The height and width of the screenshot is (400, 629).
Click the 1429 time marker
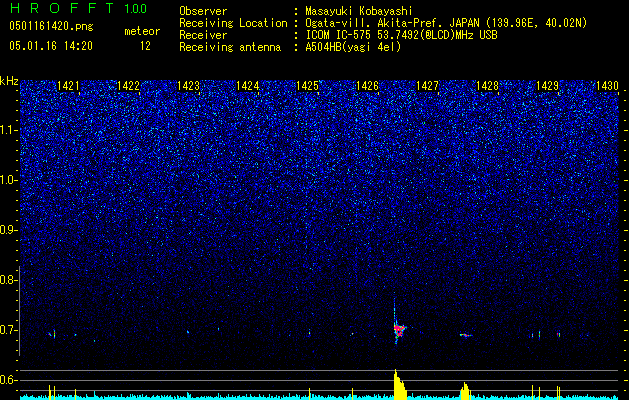point(548,86)
